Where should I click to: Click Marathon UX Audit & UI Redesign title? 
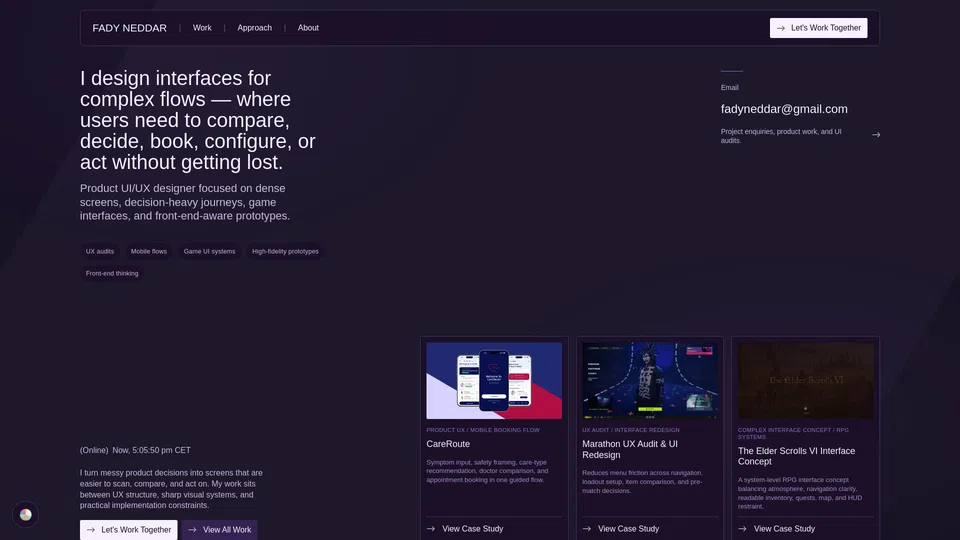(630, 449)
